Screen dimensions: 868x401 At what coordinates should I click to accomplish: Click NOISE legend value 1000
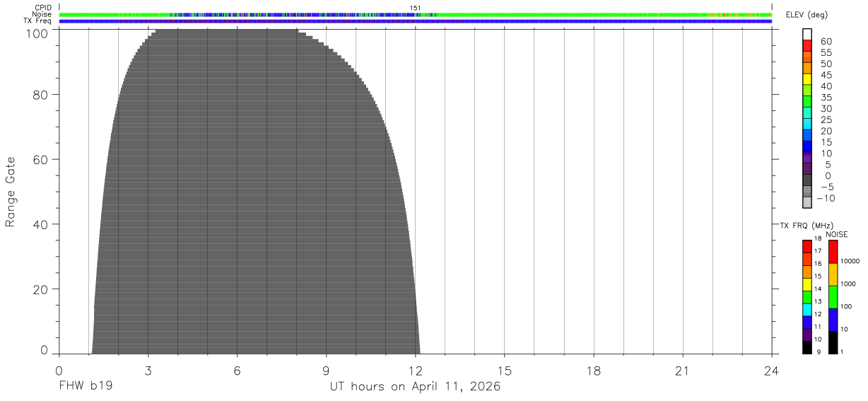coord(848,284)
